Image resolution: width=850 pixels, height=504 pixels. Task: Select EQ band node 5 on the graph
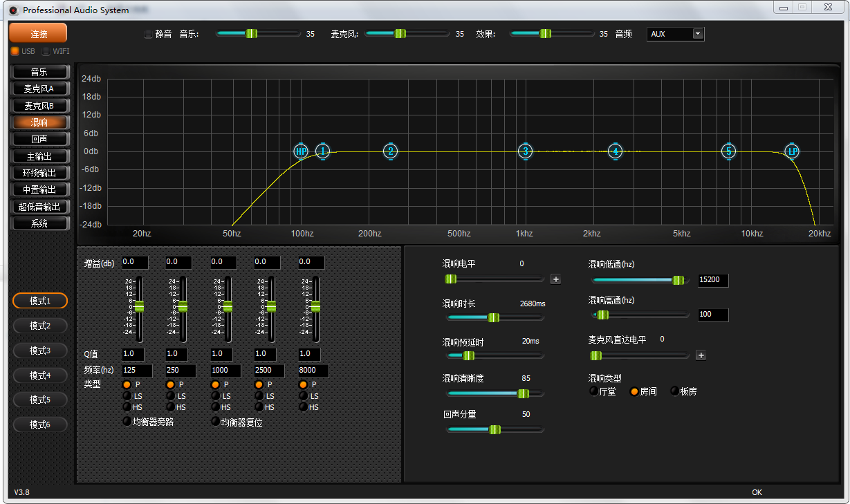click(729, 151)
